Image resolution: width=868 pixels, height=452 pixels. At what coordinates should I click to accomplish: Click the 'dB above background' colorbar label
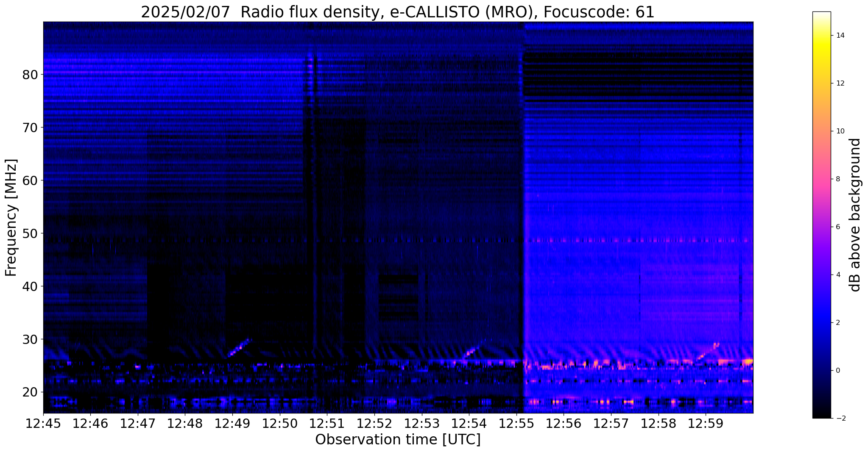(x=856, y=215)
